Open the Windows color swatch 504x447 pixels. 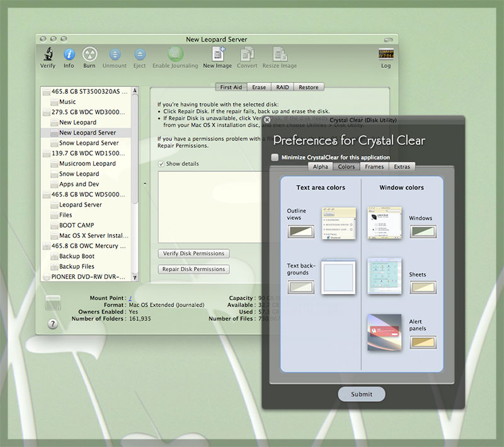423,232
